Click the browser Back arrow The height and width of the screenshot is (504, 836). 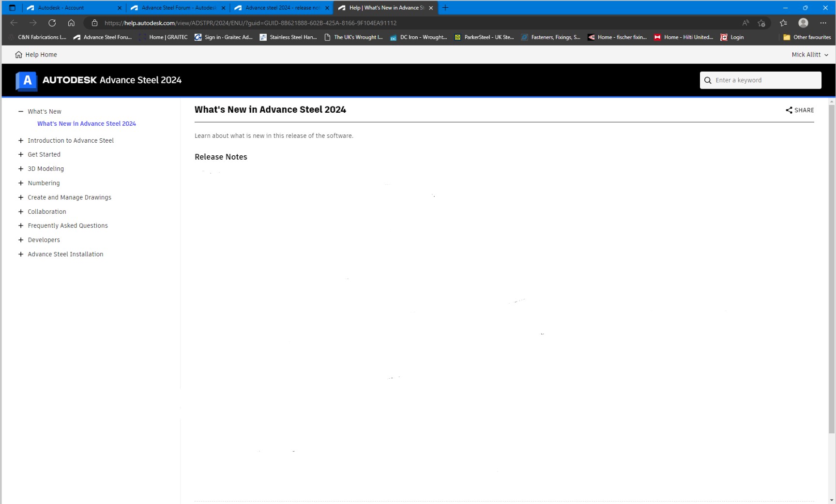[x=14, y=23]
